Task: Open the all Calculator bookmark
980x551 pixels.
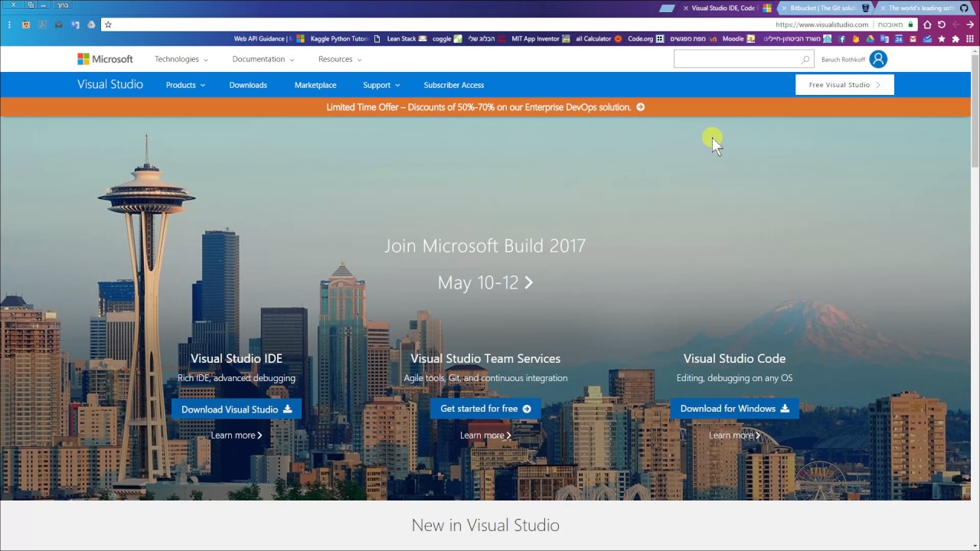Action: (x=599, y=39)
